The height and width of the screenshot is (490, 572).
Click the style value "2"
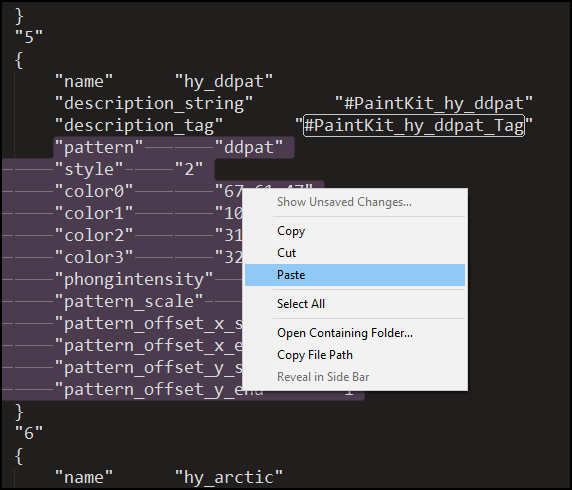tap(189, 169)
